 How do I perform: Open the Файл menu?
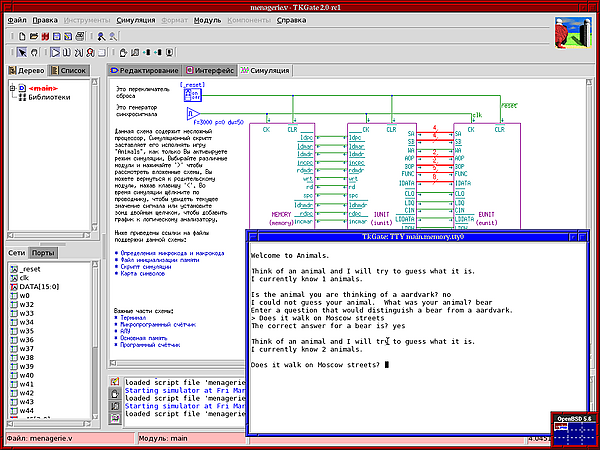click(15, 20)
